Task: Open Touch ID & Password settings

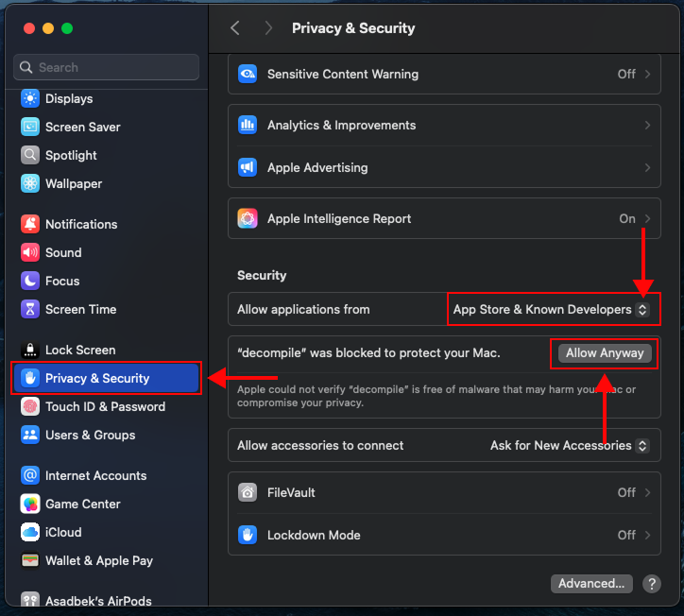Action: [107, 406]
